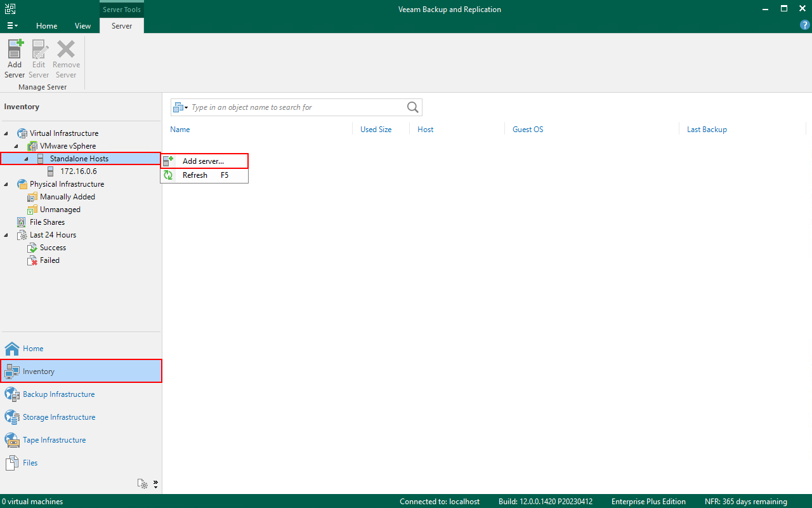The width and height of the screenshot is (812, 508).
Task: Click Connected to: localhost status text
Action: [440, 502]
